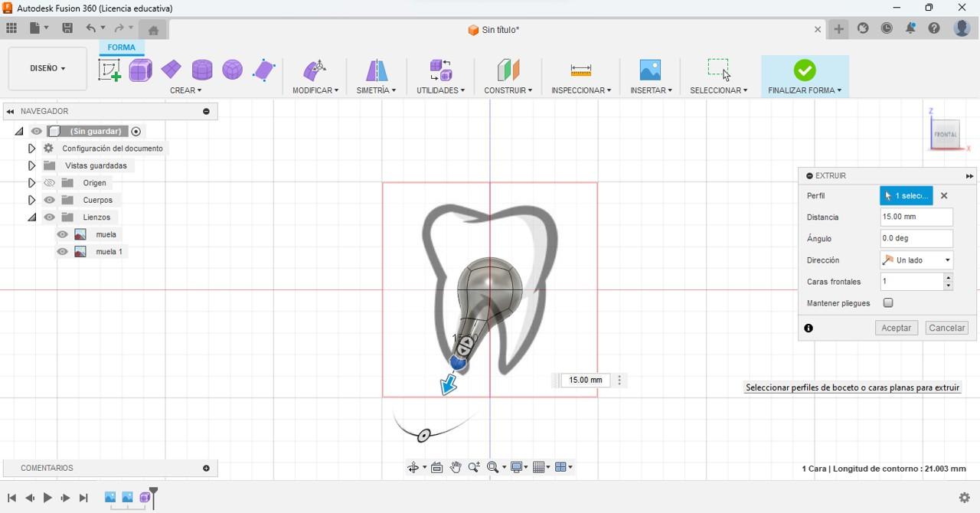Open the SELECCIONAR menu

(x=718, y=90)
